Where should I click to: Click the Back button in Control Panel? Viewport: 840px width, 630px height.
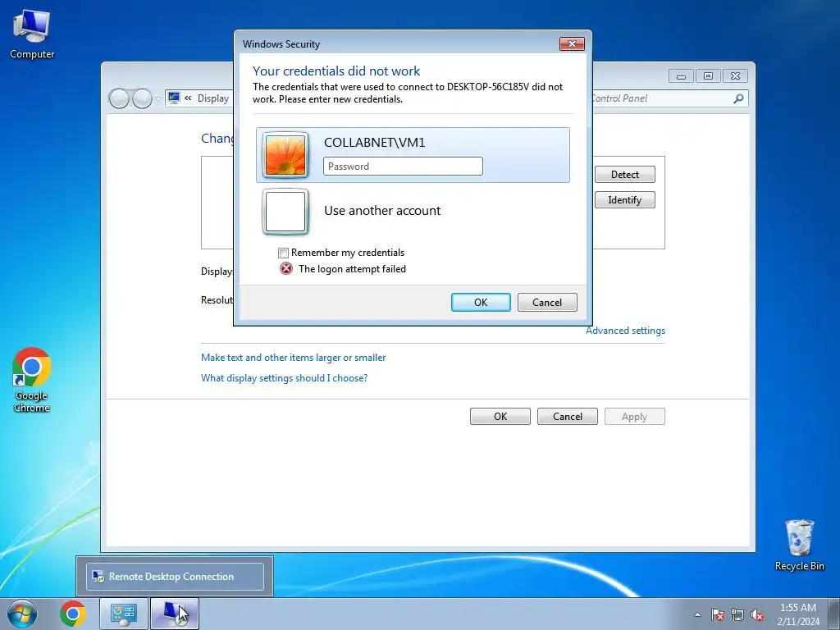point(119,98)
